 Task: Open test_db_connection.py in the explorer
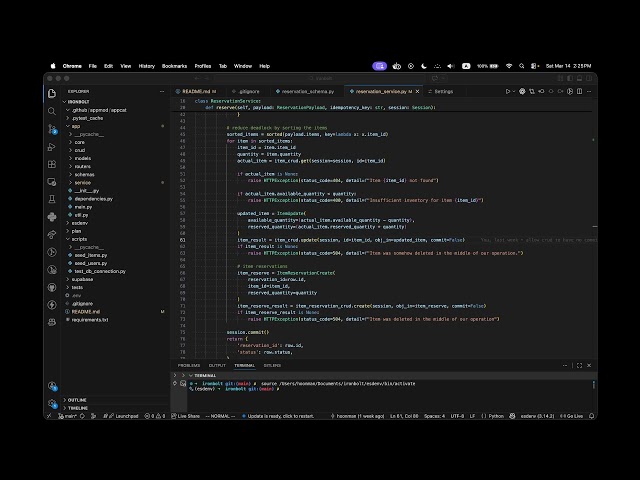tap(100, 271)
